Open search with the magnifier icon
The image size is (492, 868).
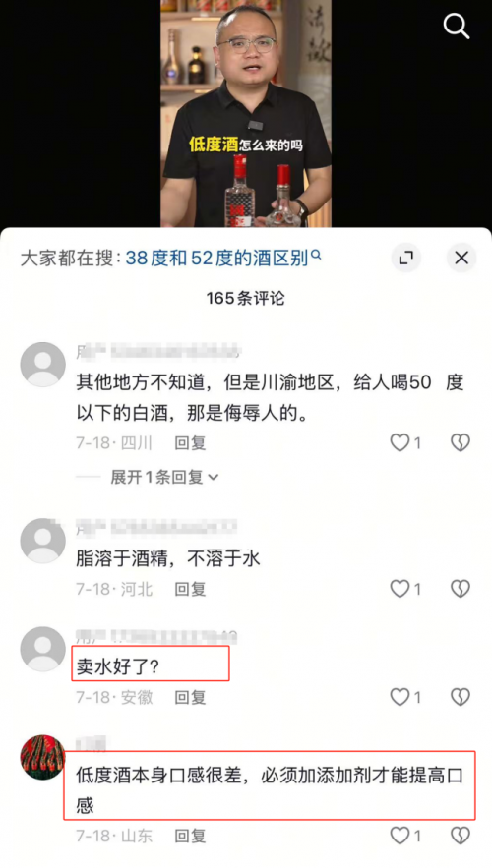[x=457, y=26]
